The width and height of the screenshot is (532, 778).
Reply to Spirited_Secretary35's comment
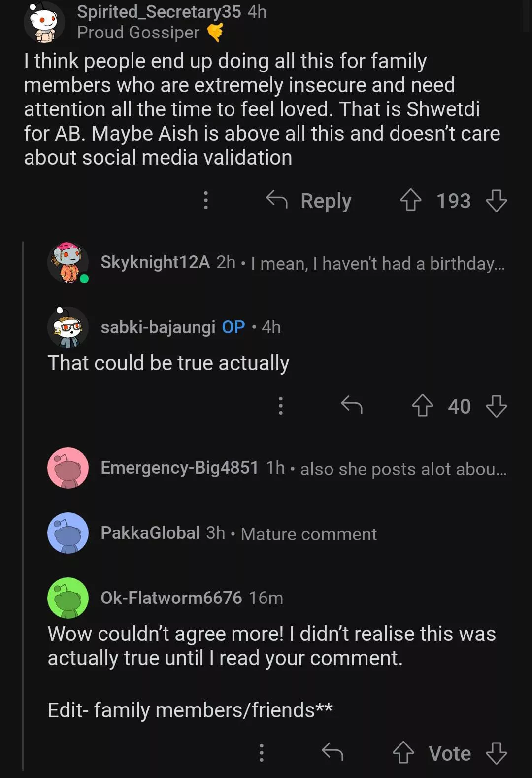[309, 201]
